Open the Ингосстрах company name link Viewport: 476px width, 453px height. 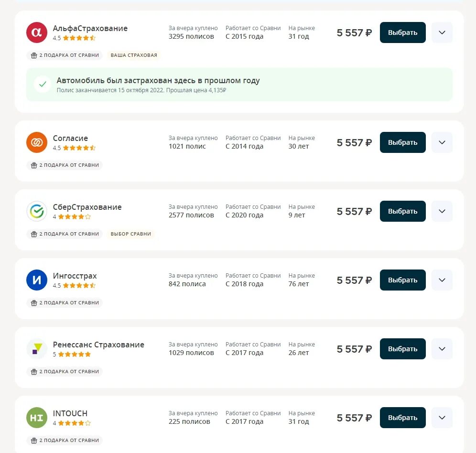(x=75, y=276)
